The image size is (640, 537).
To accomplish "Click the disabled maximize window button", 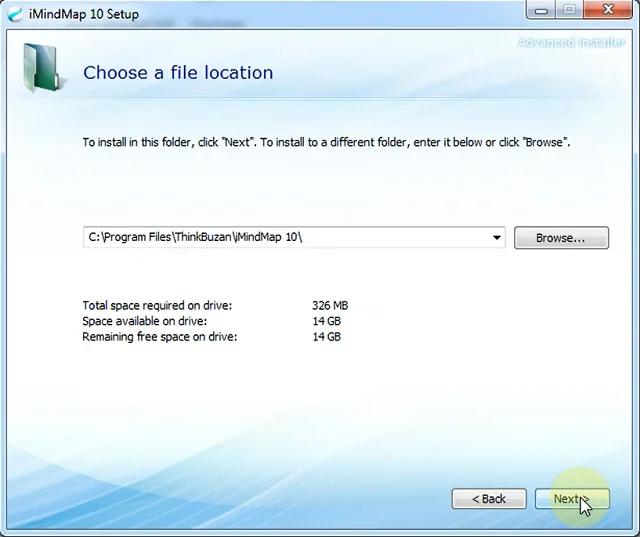I will [570, 10].
